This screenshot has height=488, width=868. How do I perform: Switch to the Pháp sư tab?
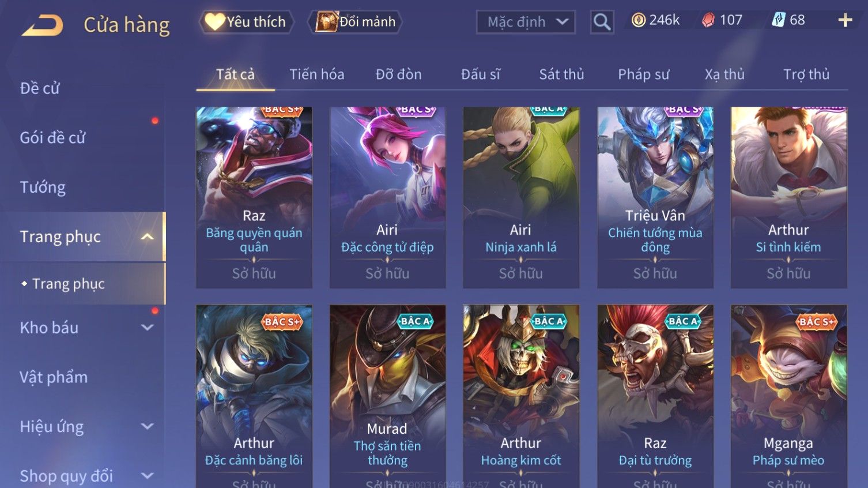pos(643,74)
